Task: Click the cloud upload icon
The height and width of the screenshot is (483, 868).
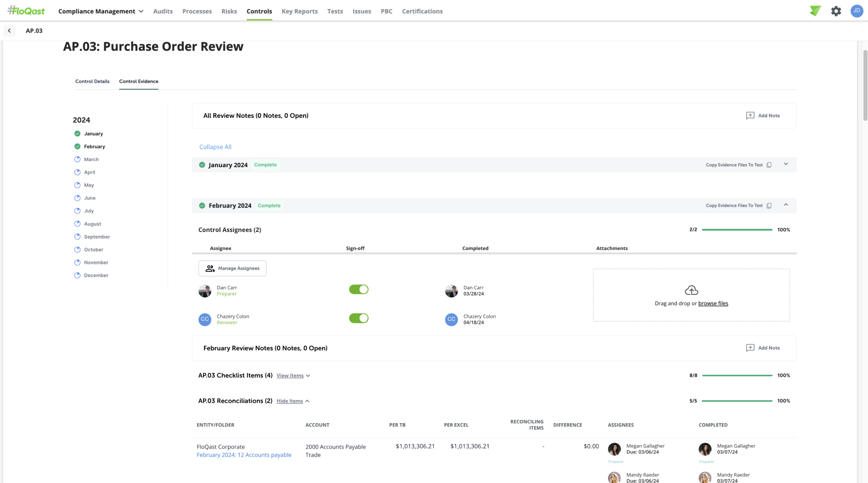Action: (x=691, y=290)
